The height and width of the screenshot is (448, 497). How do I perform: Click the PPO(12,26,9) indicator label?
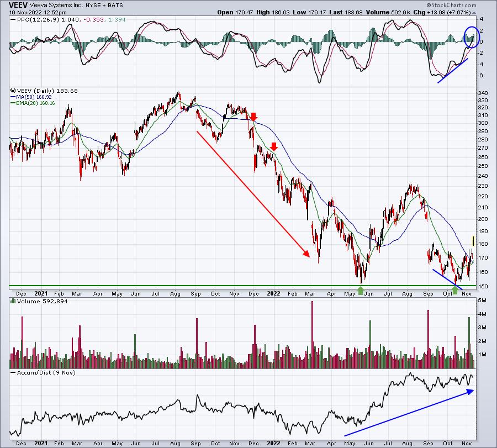[x=35, y=19]
